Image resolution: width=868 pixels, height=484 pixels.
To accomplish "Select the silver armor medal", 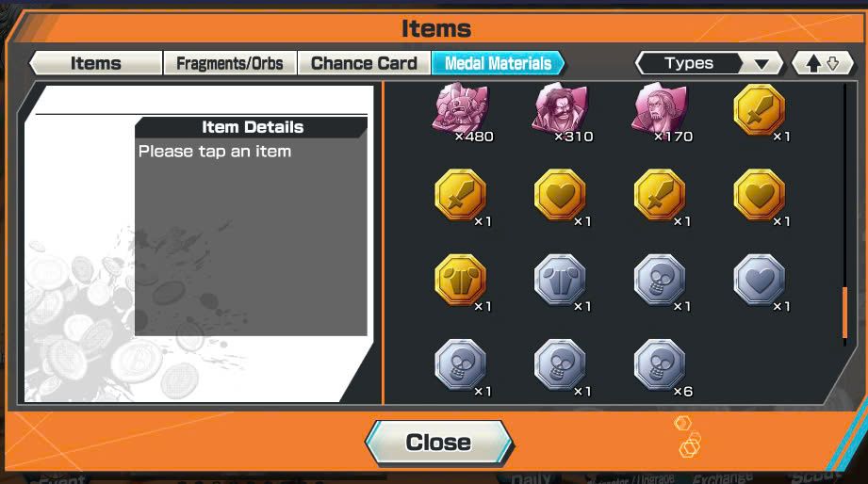I will (x=560, y=280).
